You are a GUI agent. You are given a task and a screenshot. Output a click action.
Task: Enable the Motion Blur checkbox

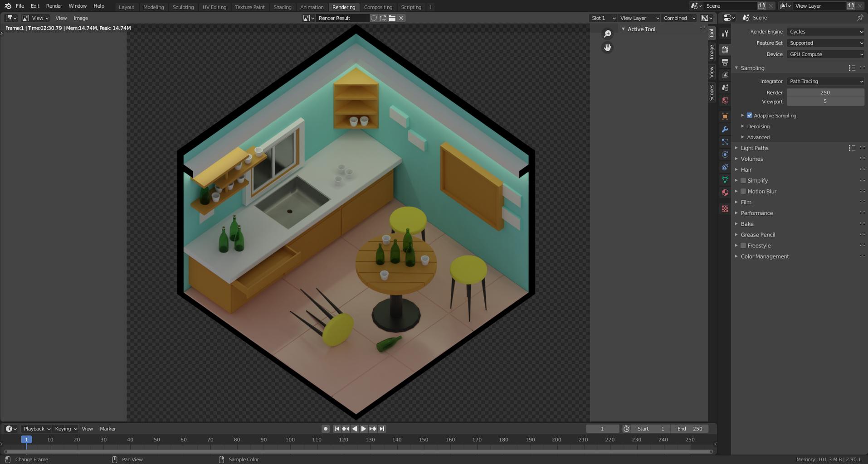coord(743,191)
